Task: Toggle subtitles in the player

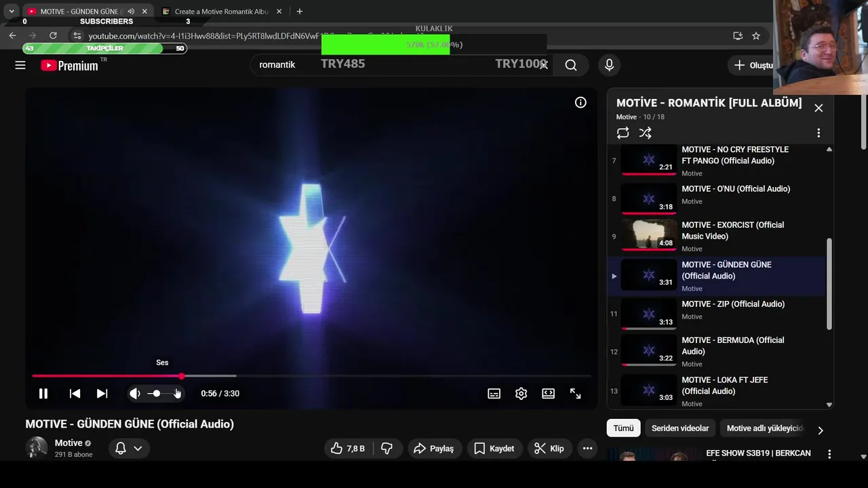Action: [494, 394]
